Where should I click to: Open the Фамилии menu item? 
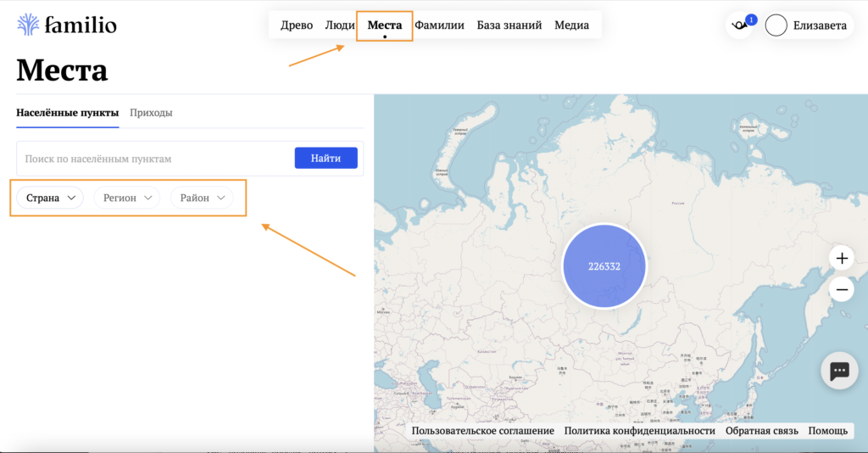(x=440, y=25)
